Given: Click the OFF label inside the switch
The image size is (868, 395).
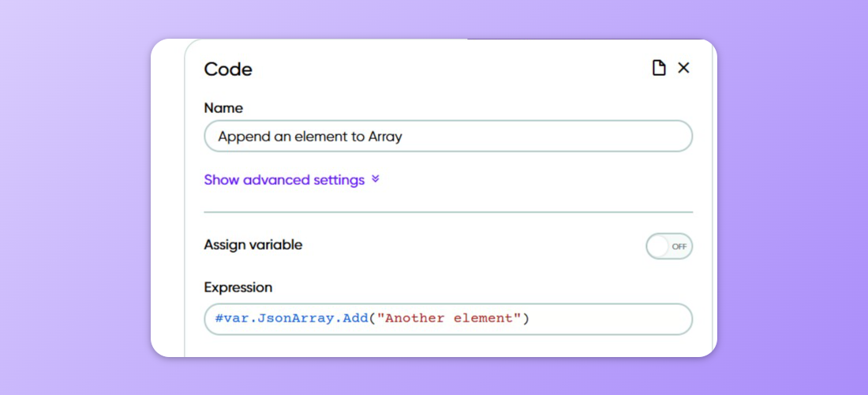Looking at the screenshot, I should 679,246.
